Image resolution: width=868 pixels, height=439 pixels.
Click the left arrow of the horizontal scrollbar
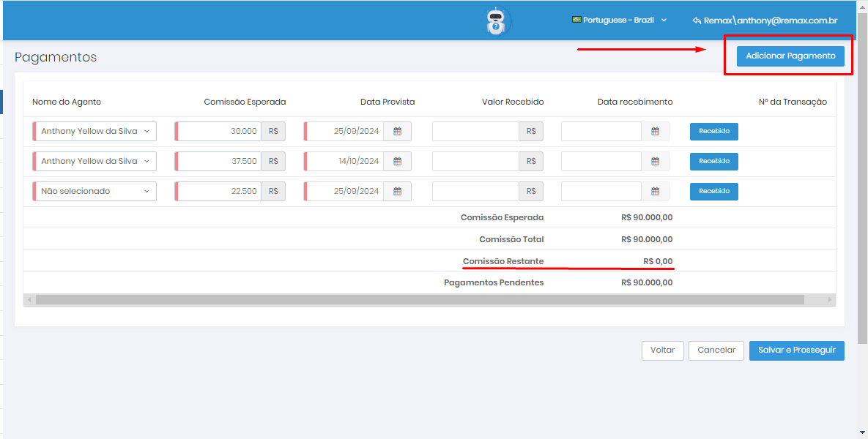[29, 300]
